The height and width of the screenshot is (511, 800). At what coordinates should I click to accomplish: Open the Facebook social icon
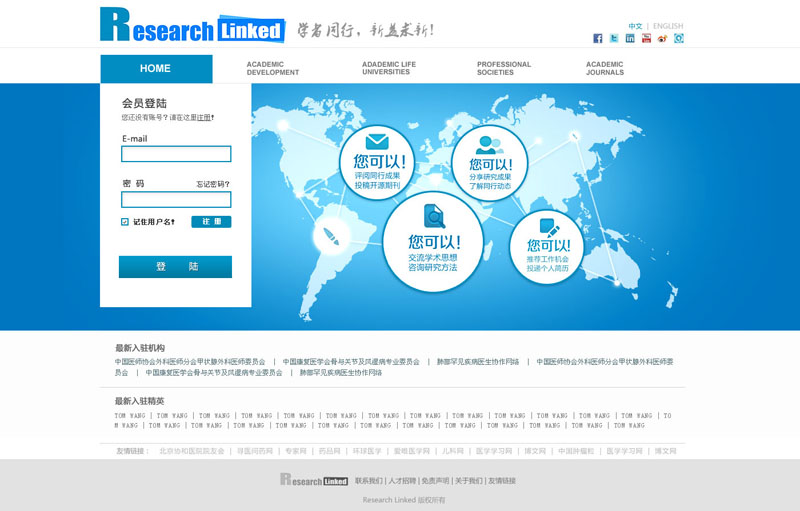(x=597, y=38)
